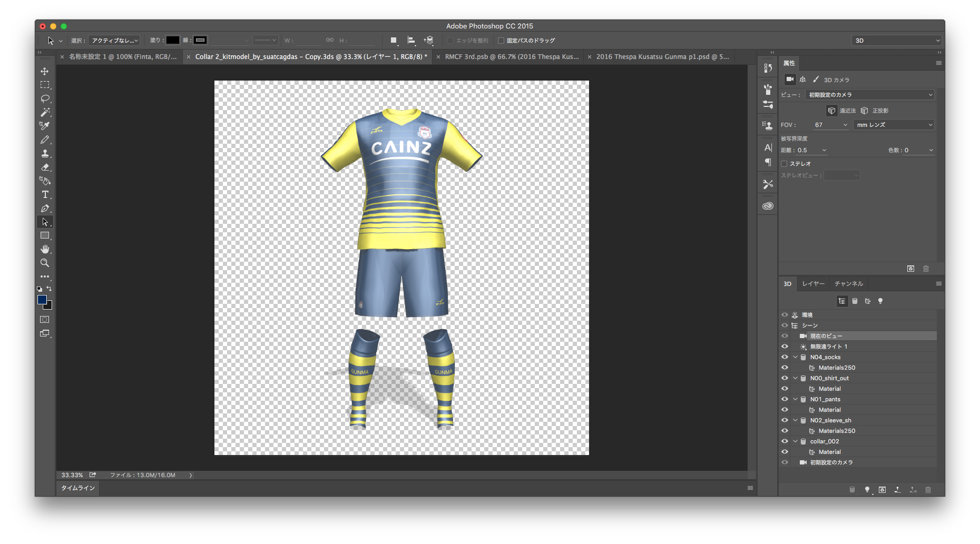Check 固定パスのドラッグ option
Image resolution: width=980 pixels, height=544 pixels.
click(x=501, y=41)
